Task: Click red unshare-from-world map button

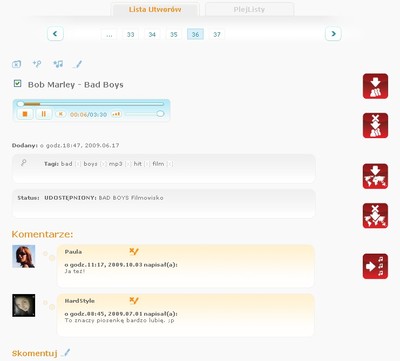Action: [x=375, y=216]
